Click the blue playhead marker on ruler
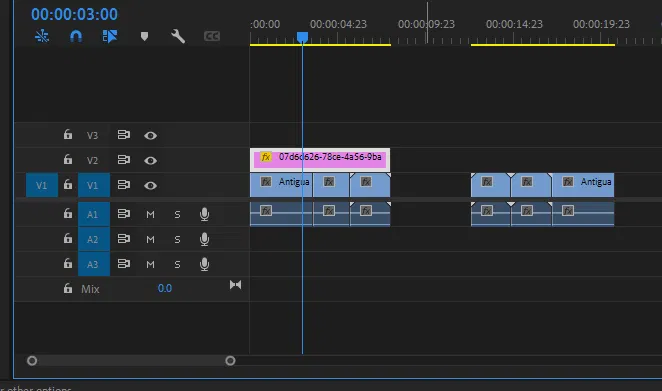Screen dimensions: 662x391 pyautogui.click(x=302, y=37)
